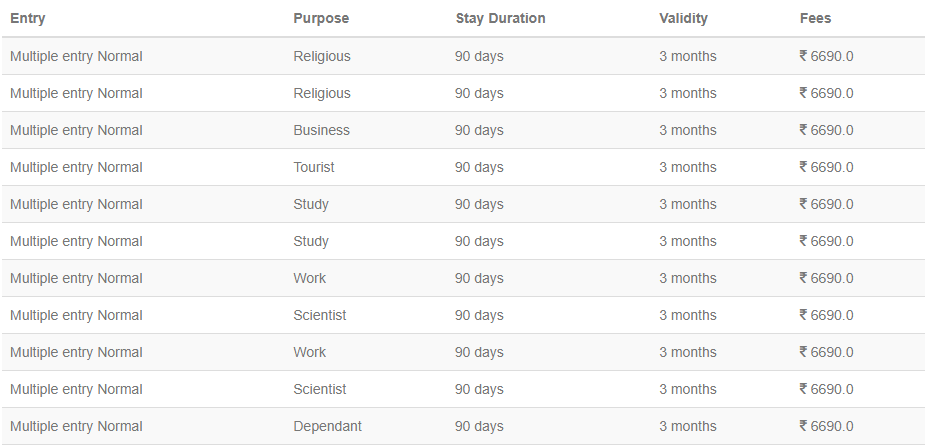Select the fee amount in the Tourist row
Viewport: 929px width, 446px height.
pos(826,167)
